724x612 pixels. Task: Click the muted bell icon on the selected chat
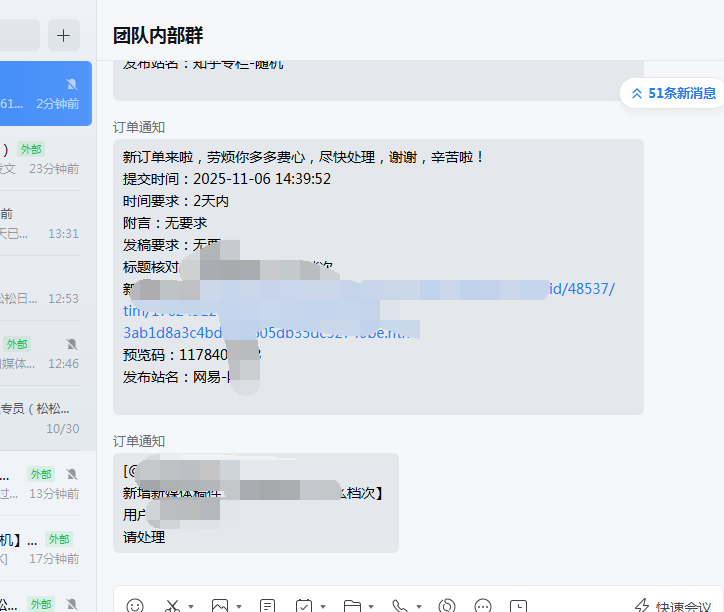point(72,84)
